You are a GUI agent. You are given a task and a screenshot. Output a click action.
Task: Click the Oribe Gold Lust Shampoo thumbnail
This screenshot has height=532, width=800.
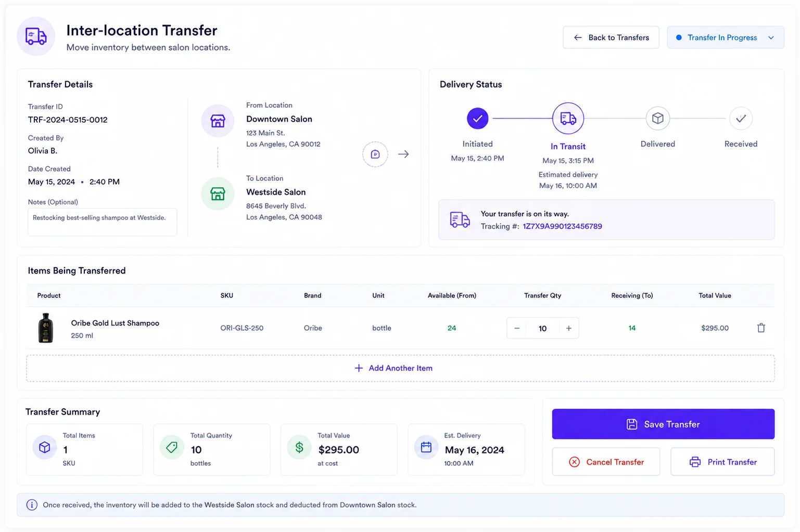(46, 328)
